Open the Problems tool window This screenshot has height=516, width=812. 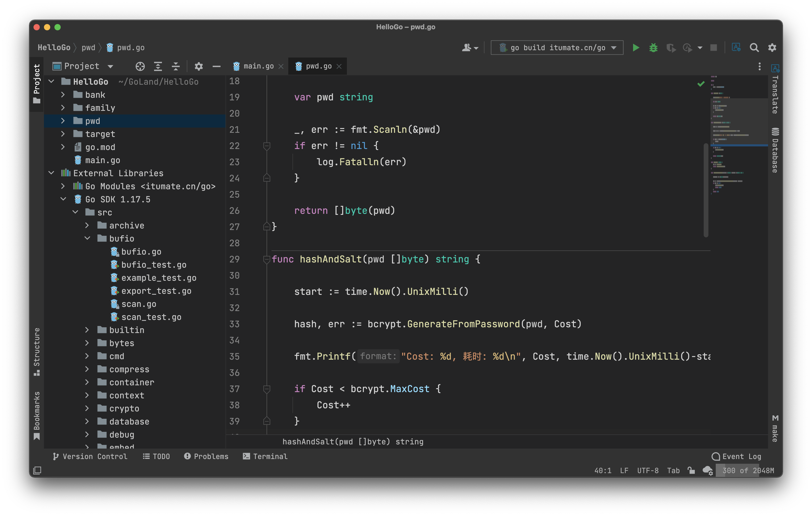pos(206,456)
